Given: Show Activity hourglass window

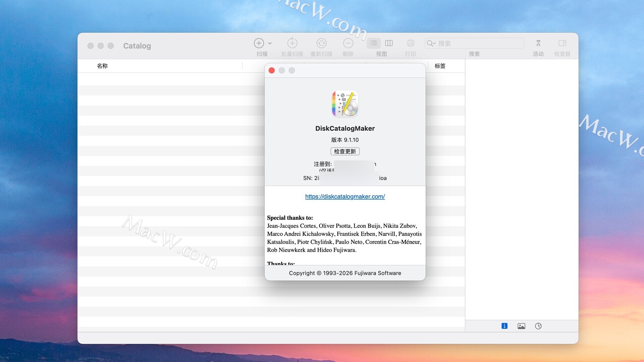Looking at the screenshot, I should (x=538, y=43).
